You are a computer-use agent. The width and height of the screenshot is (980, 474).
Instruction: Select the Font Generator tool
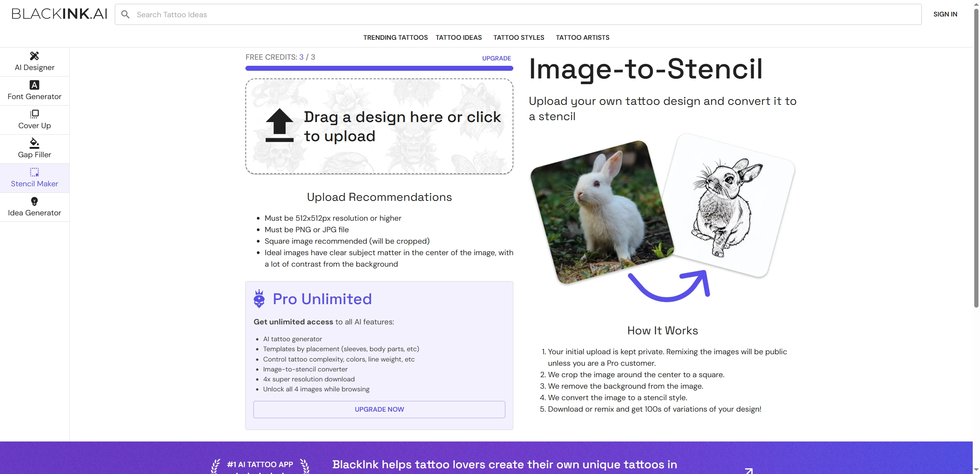pyautogui.click(x=34, y=91)
